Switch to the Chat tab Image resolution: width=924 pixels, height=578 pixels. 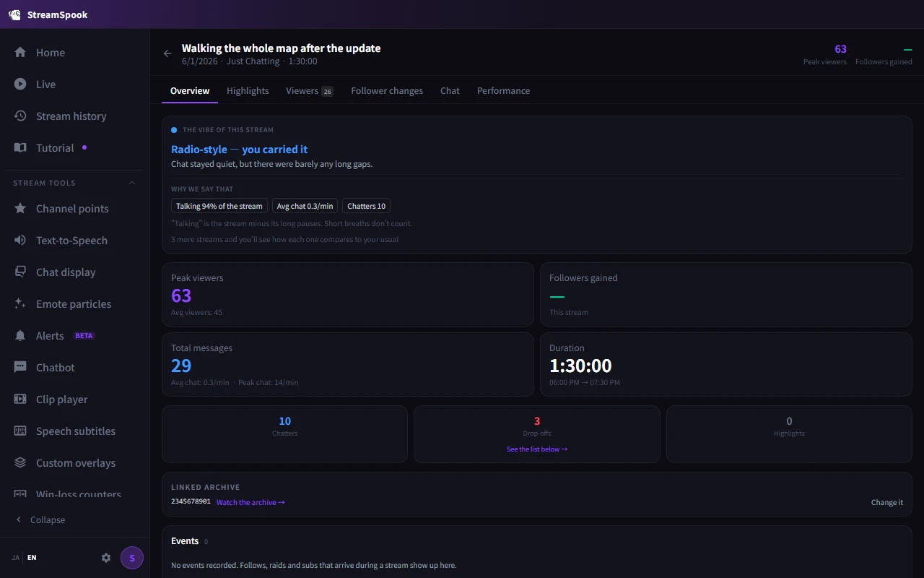point(450,90)
